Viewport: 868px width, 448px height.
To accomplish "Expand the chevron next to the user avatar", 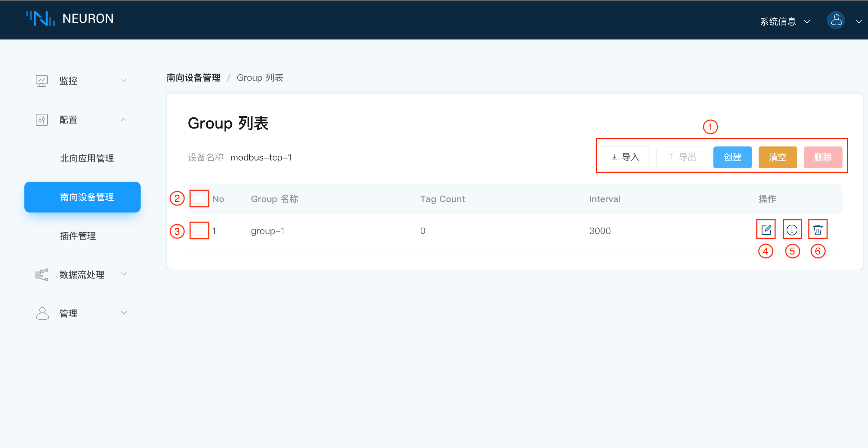I will coord(859,22).
